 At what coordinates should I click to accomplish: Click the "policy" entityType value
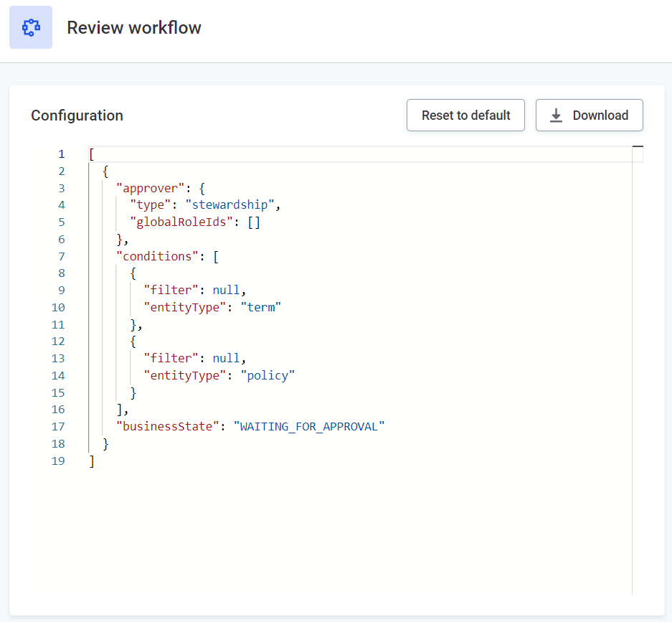tap(268, 376)
